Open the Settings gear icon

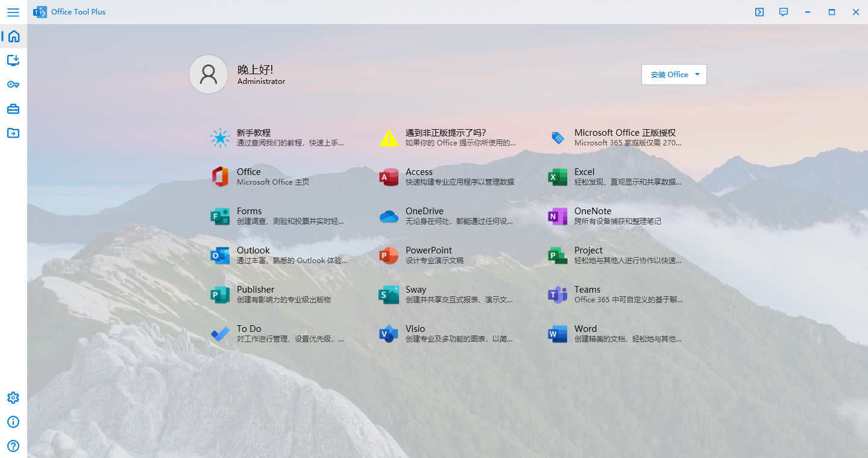13,398
